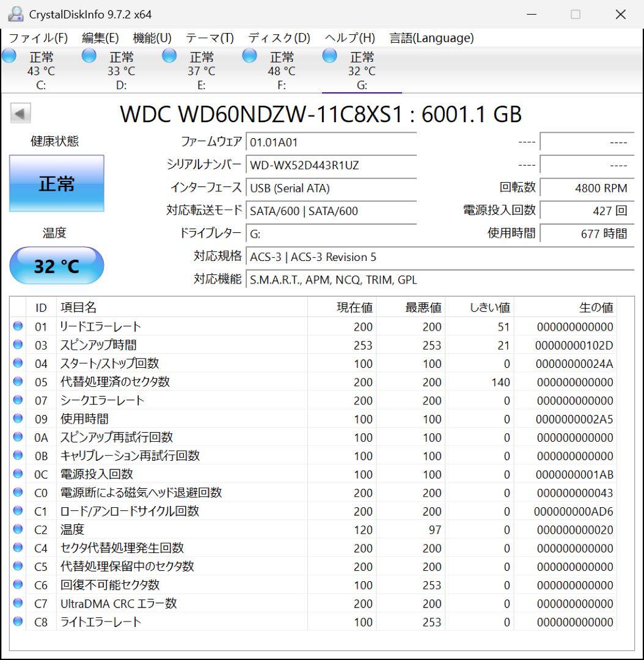
Task: Open the ヘルプ(H) menu
Action: (348, 38)
